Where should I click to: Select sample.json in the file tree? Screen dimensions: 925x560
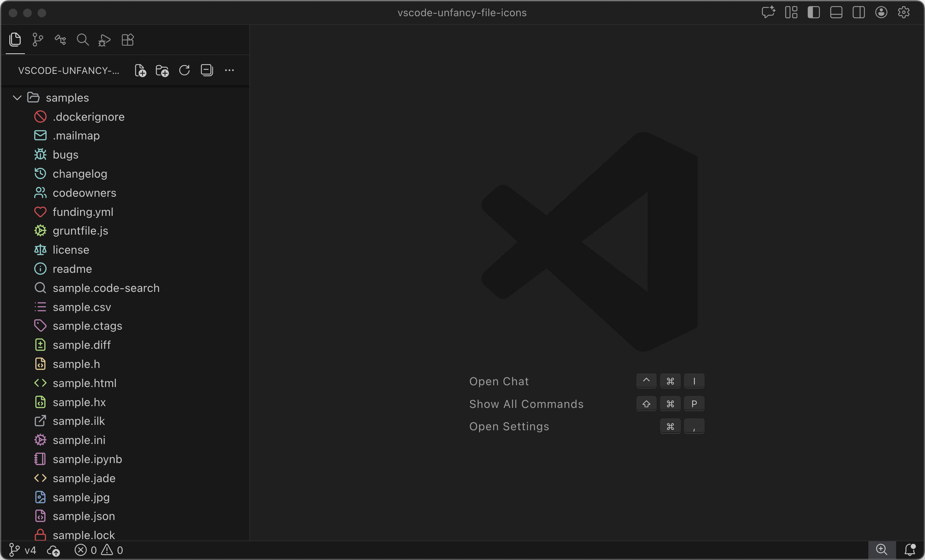84,516
